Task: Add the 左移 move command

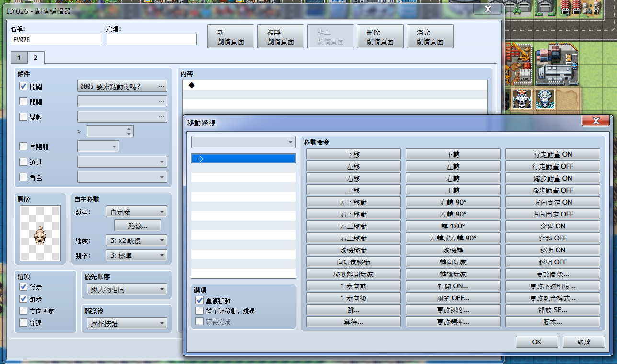Action: pos(354,166)
